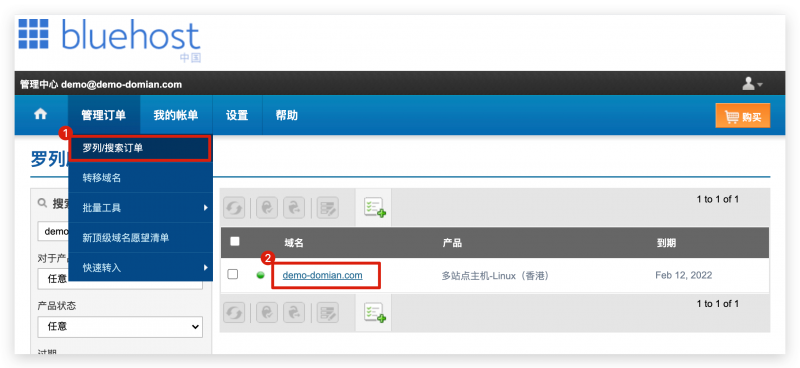
Task: Click the bottom '1 to 1 of 1' counter
Action: [718, 304]
